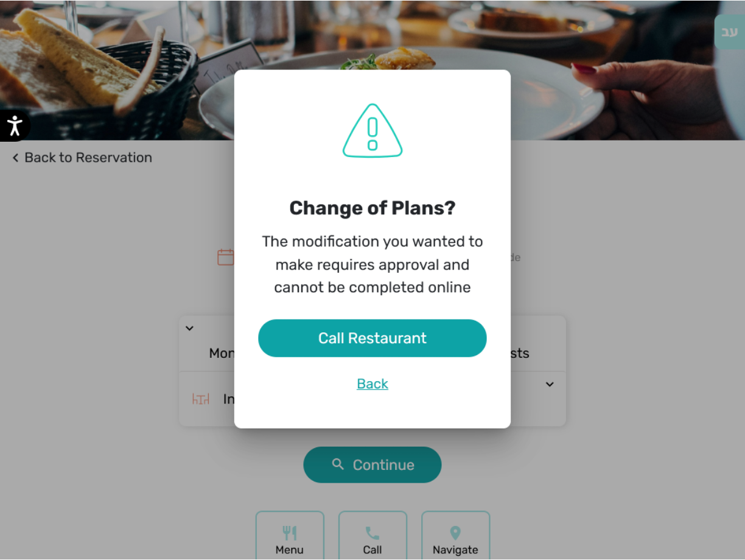
Task: Click the table seating icon
Action: pyautogui.click(x=201, y=399)
